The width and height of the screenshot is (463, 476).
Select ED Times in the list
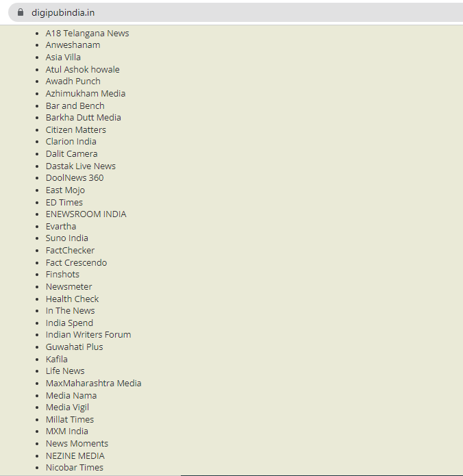click(x=64, y=203)
